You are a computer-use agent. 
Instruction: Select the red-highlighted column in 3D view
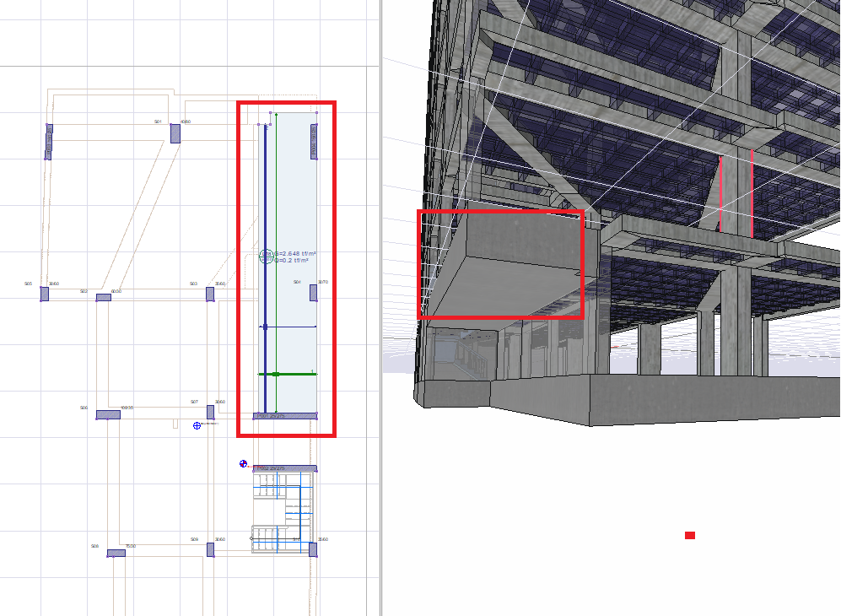tap(736, 194)
